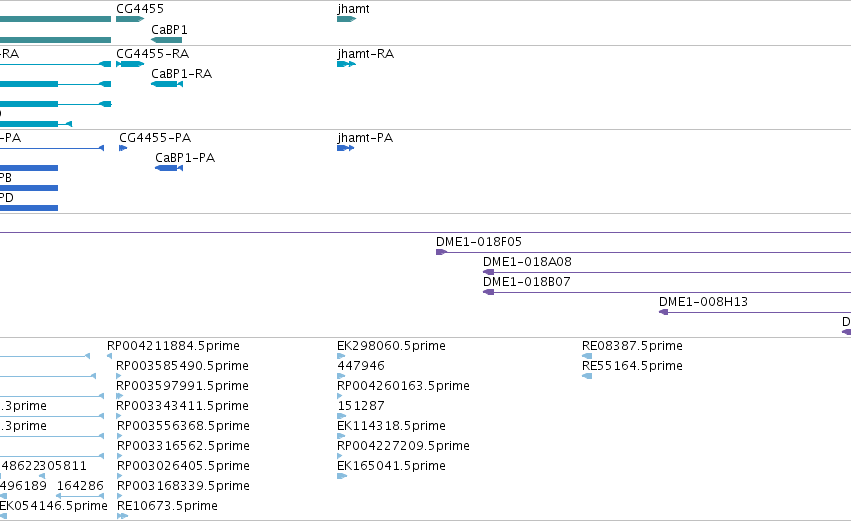Click the 447946 feature label
Screen dimensions: 851x521
coord(361,366)
